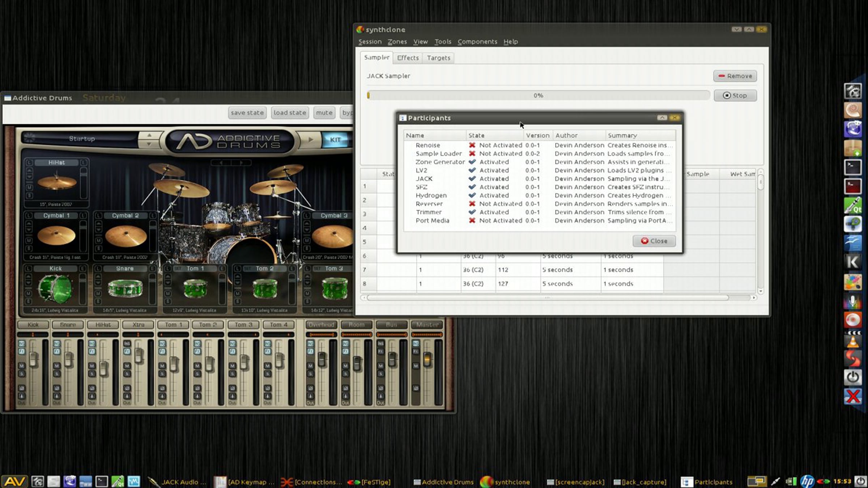Click the JACK blue checkmark state icon
This screenshot has height=488, width=868.
pos(472,179)
